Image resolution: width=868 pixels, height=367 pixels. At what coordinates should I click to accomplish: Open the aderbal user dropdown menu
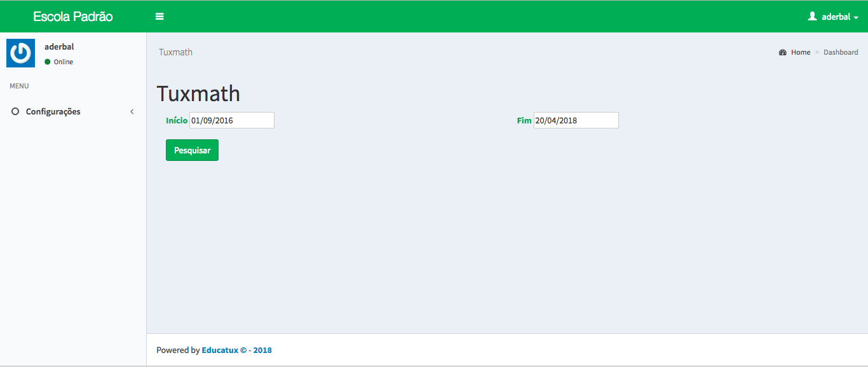(833, 17)
